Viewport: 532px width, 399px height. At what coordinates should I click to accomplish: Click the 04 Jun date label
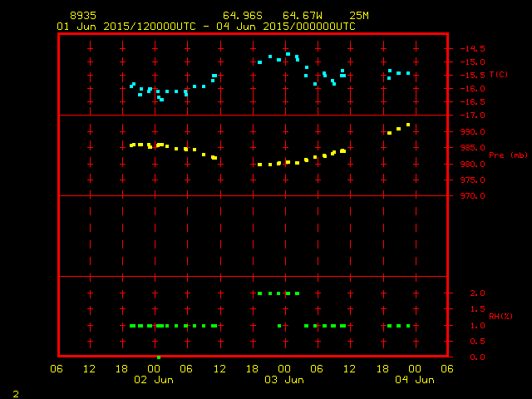[415, 380]
